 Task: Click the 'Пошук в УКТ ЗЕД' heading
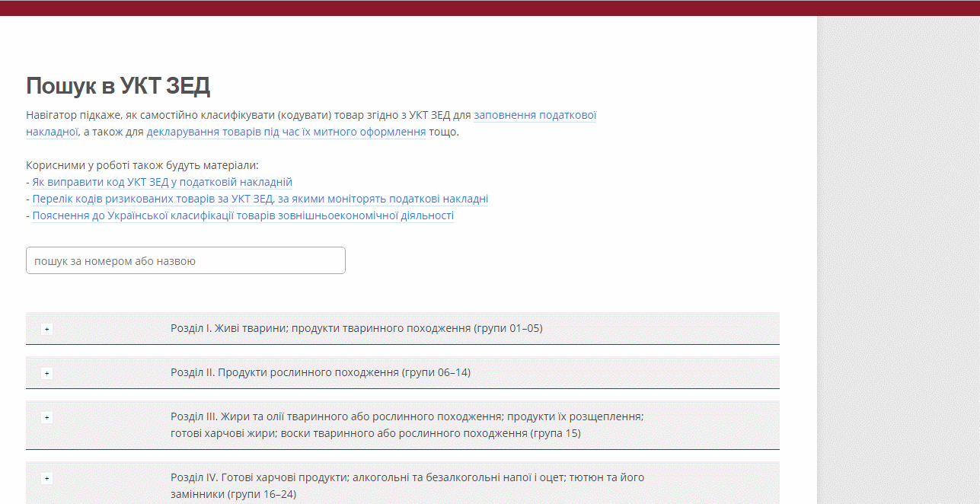pos(118,86)
